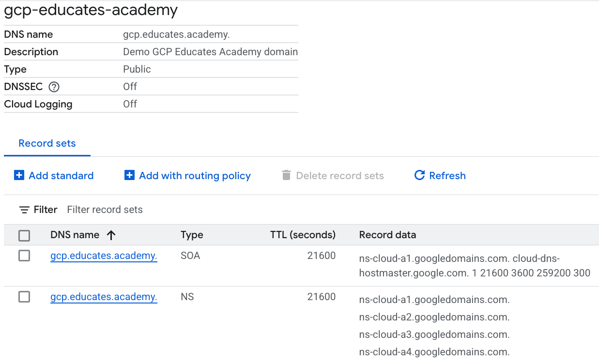Click the Type column header
Image resolution: width=599 pixels, height=364 pixels.
point(192,235)
